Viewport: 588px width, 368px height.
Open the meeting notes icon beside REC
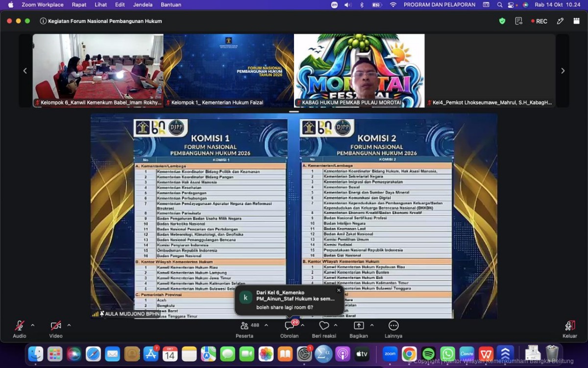(x=519, y=21)
